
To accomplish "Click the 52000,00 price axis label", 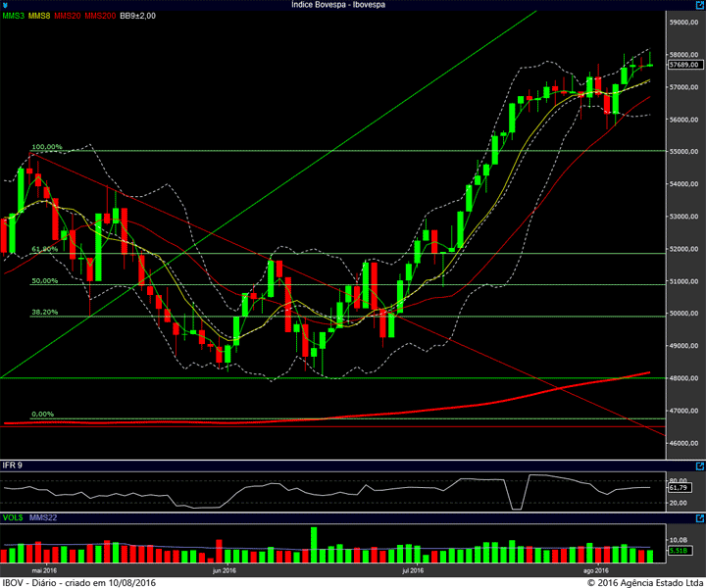I will [x=684, y=249].
